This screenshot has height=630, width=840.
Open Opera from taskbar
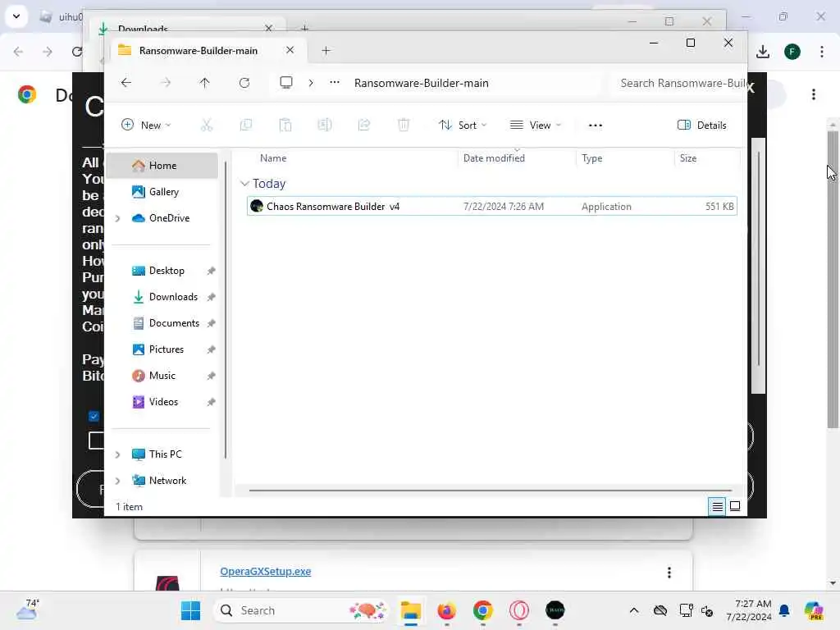(519, 610)
